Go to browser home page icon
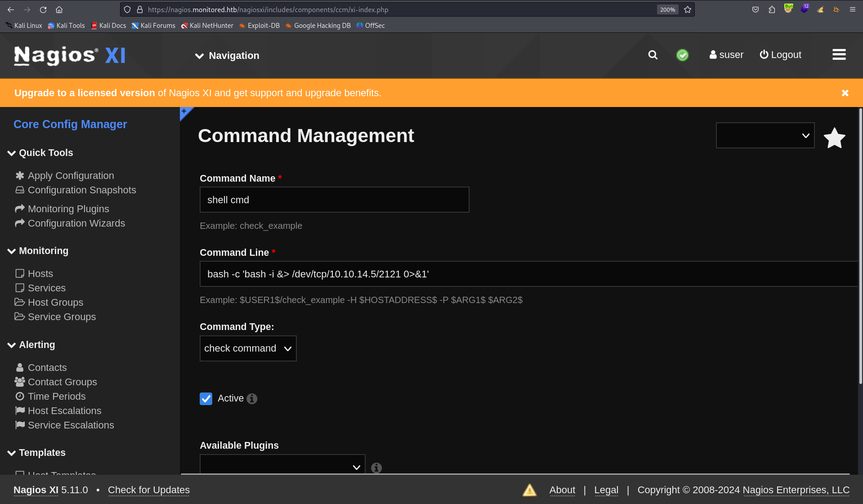Viewport: 863px width, 504px height. click(59, 9)
